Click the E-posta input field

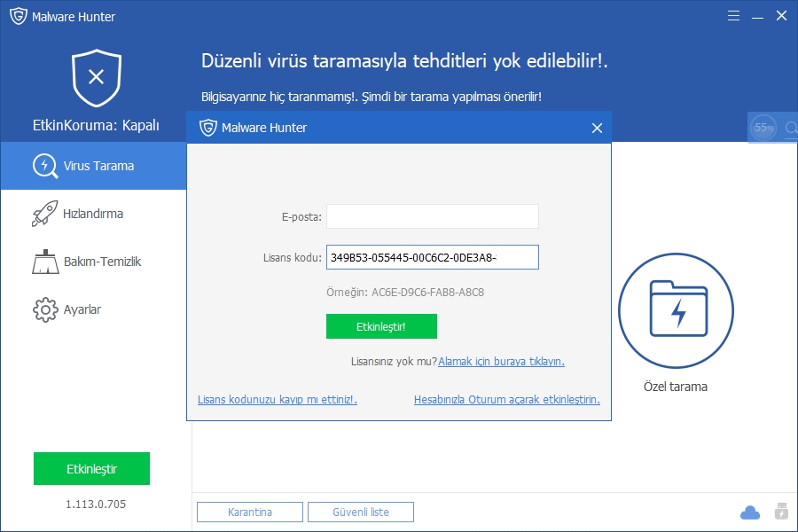432,215
